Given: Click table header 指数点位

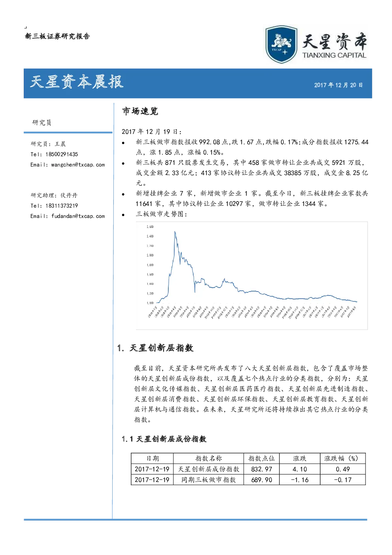Looking at the screenshot, I should click(262, 458).
